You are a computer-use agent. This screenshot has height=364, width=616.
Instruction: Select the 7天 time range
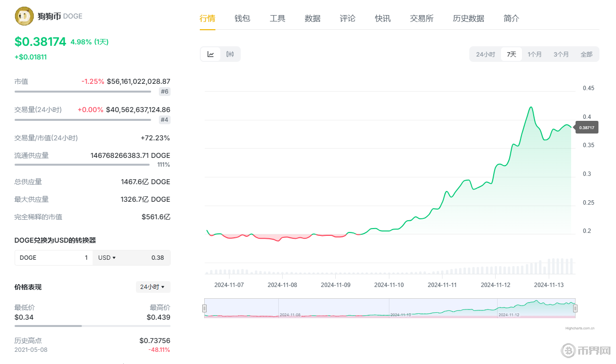[511, 54]
